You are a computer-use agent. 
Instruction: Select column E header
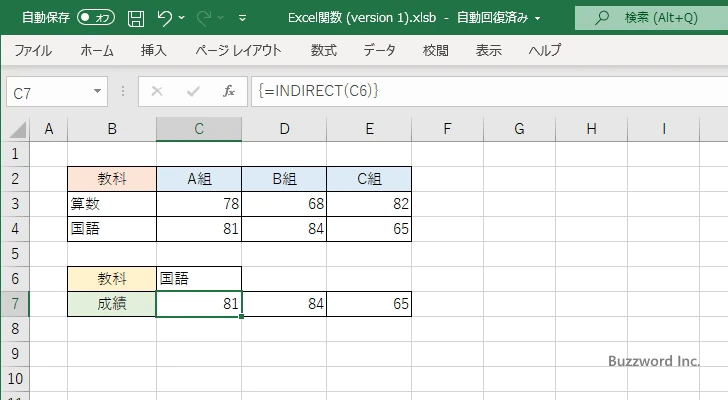point(369,129)
